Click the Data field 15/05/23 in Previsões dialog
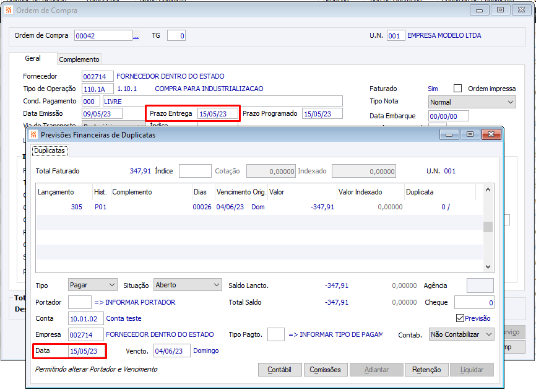Image resolution: width=536 pixels, height=392 pixels. click(87, 351)
